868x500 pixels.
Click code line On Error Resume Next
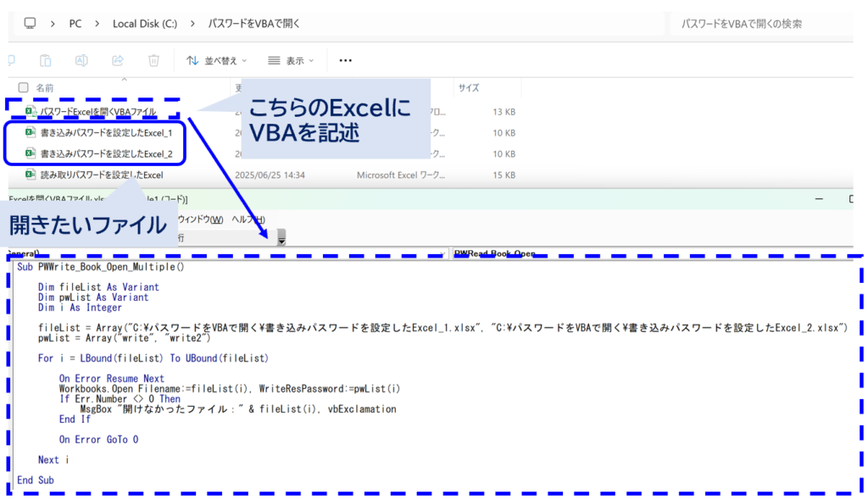coord(111,379)
